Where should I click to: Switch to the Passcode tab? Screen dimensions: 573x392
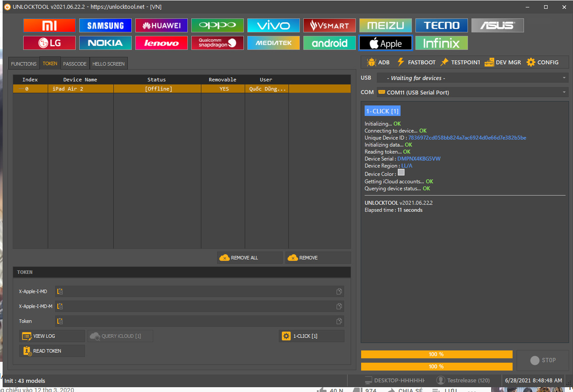point(75,63)
